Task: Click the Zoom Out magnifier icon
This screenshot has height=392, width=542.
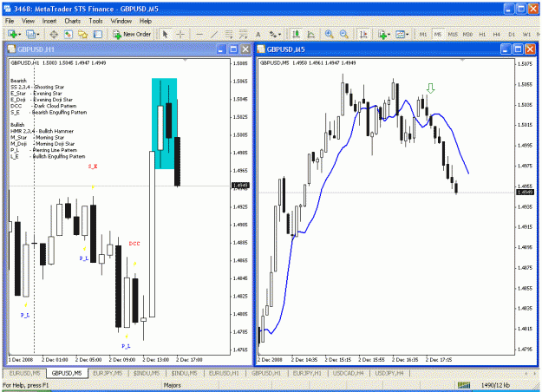Action: pyautogui.click(x=344, y=34)
